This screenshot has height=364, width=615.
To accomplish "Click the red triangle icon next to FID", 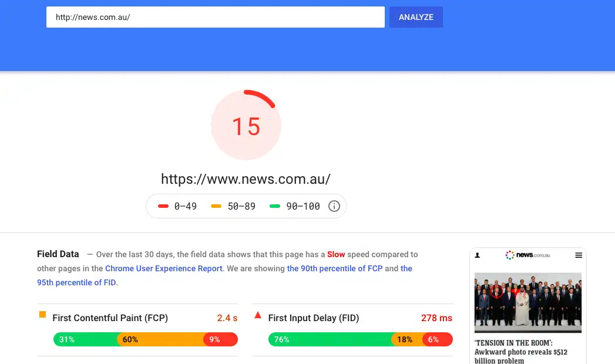I will point(257,315).
